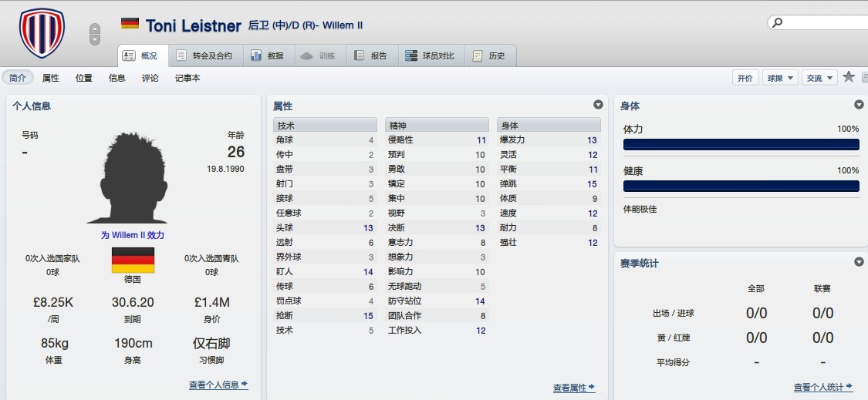
Task: Click the 仅右脚 preferred foot text
Action: 211,344
